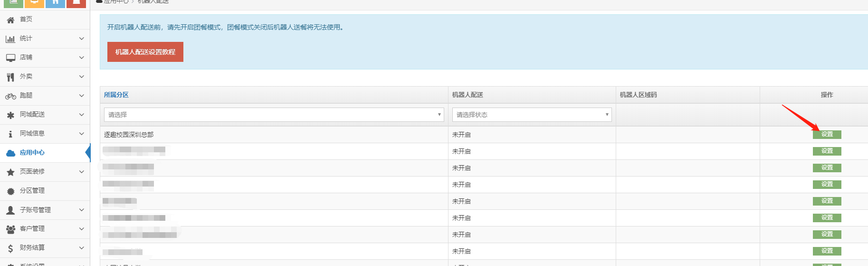This screenshot has width=868, height=266.
Task: Click the group icon for 客户管理
Action: click(10, 229)
